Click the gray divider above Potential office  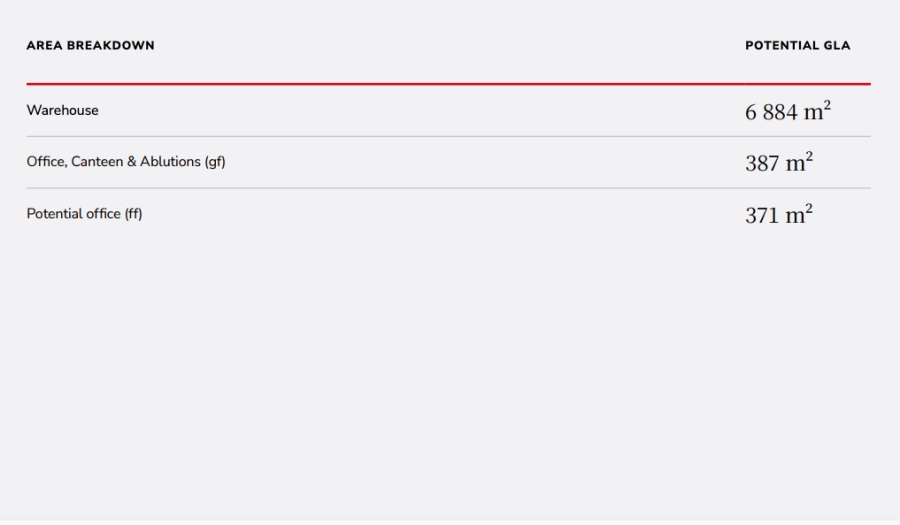click(448, 188)
